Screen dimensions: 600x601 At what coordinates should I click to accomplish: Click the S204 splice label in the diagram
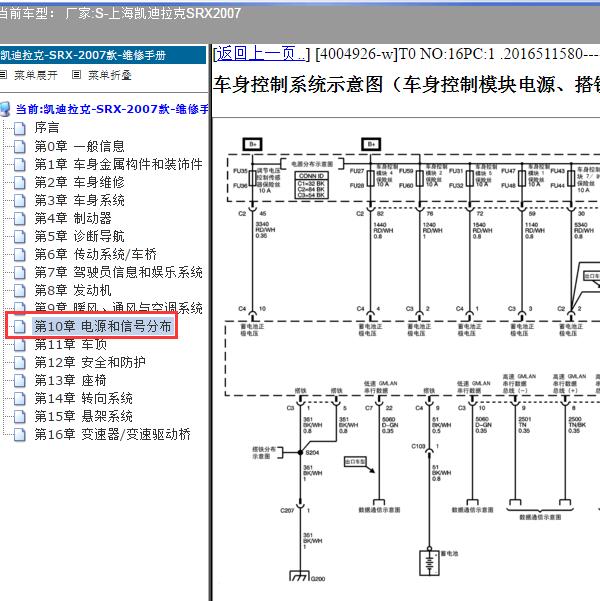312,453
